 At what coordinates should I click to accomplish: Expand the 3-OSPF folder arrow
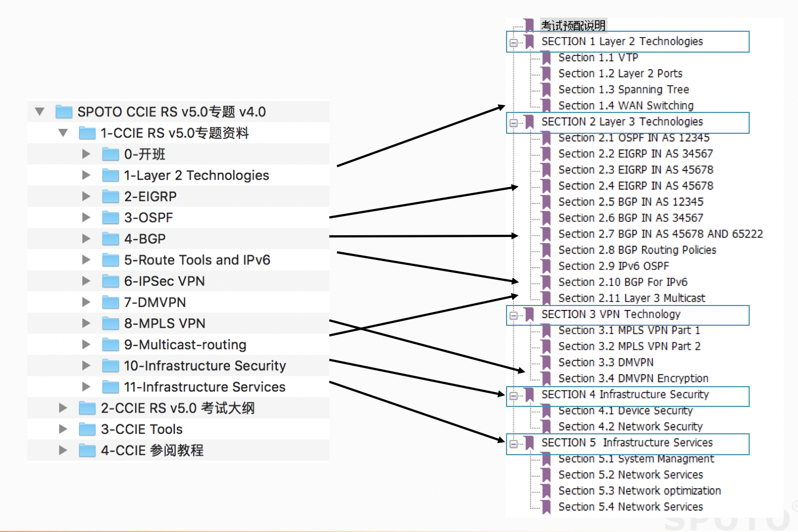86,218
